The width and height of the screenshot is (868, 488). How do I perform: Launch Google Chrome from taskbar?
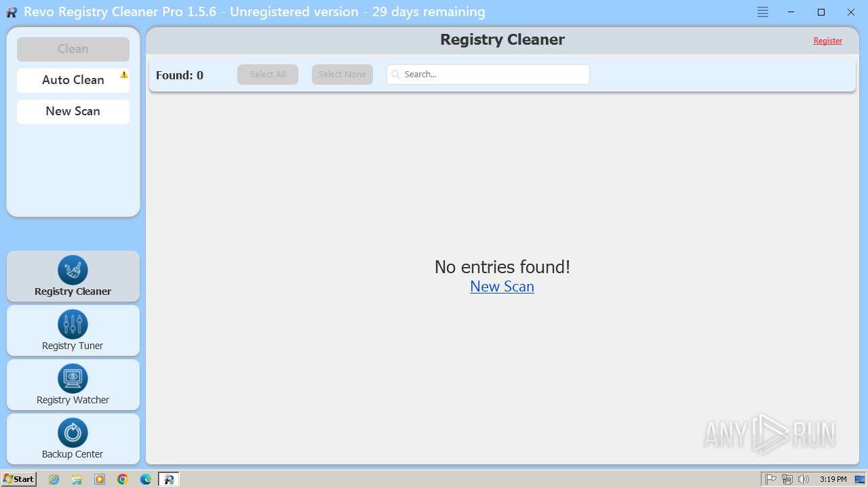click(123, 479)
